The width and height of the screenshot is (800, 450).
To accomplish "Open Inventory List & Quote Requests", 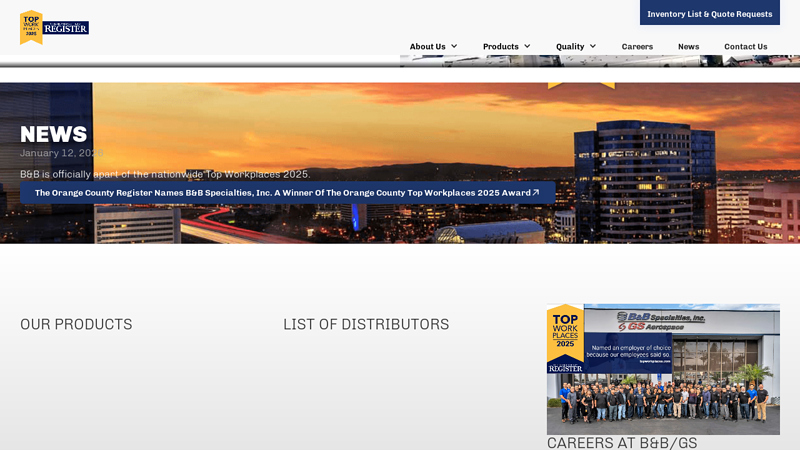I will click(709, 14).
